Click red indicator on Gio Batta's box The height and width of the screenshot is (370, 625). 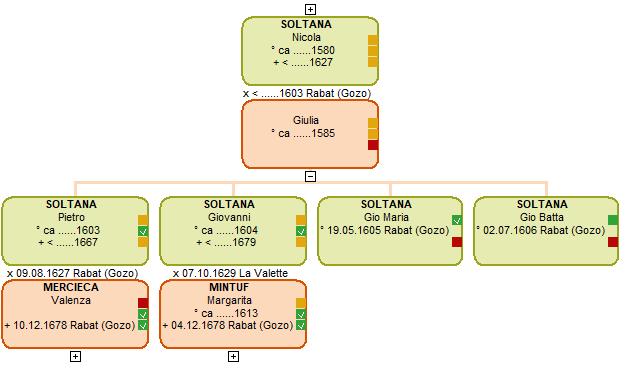coord(613,242)
